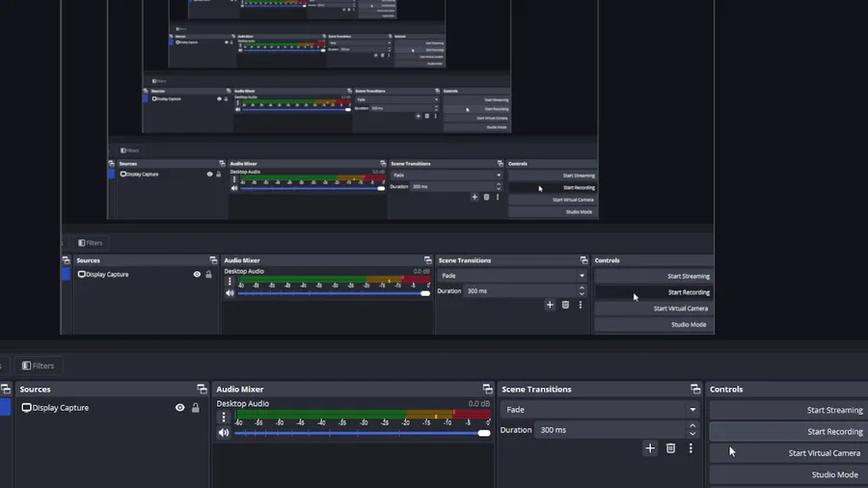Image resolution: width=868 pixels, height=488 pixels.
Task: Click duration down arrow in largest mirrored preview
Action: point(582,294)
